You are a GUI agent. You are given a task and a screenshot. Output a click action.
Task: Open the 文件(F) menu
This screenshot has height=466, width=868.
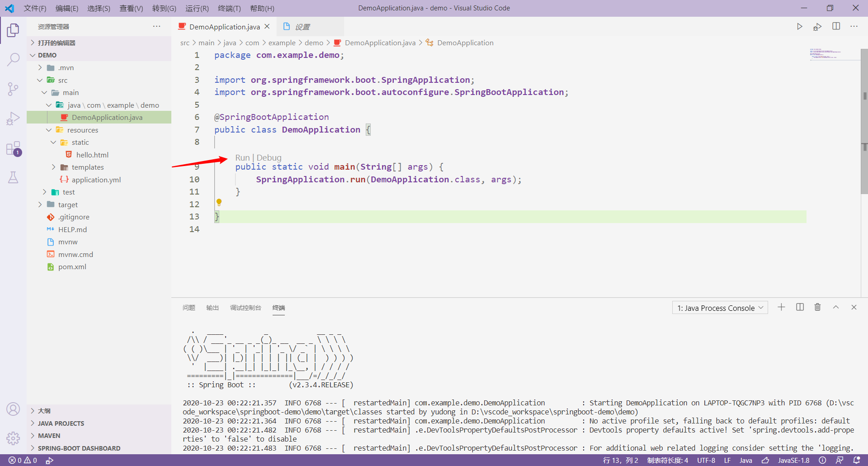[35, 8]
